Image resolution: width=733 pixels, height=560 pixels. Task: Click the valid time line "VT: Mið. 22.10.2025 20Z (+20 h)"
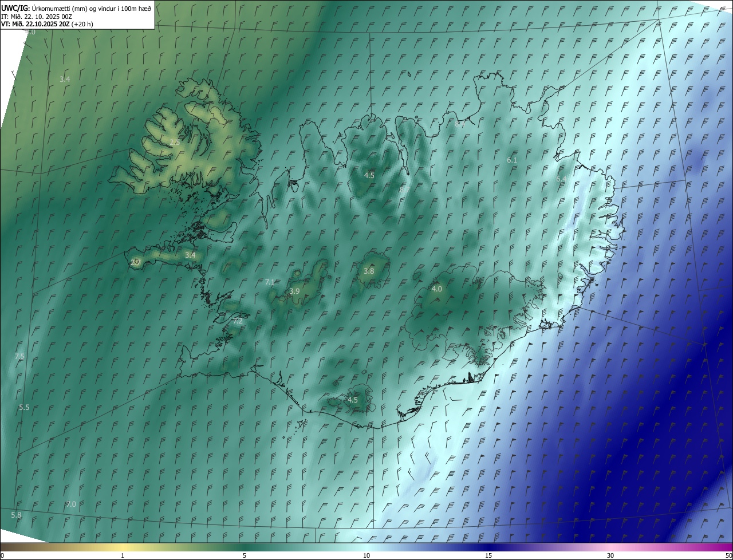pyautogui.click(x=47, y=24)
